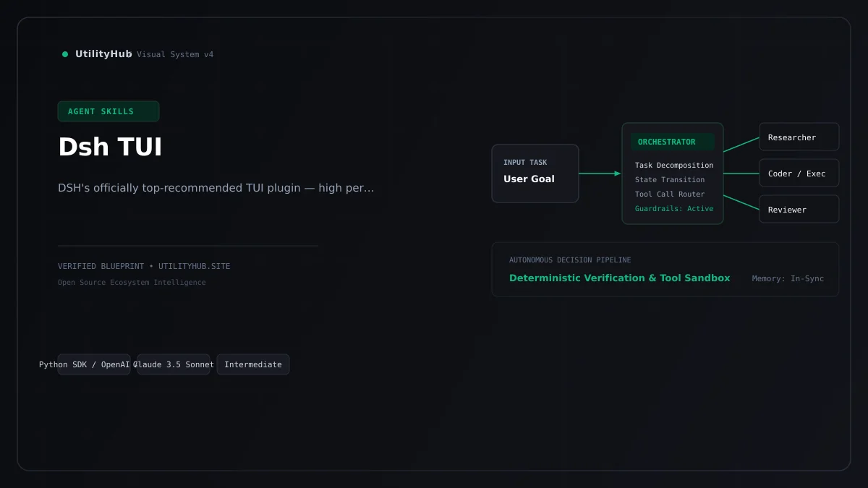Open the Coder / Exec agent node

tap(799, 174)
